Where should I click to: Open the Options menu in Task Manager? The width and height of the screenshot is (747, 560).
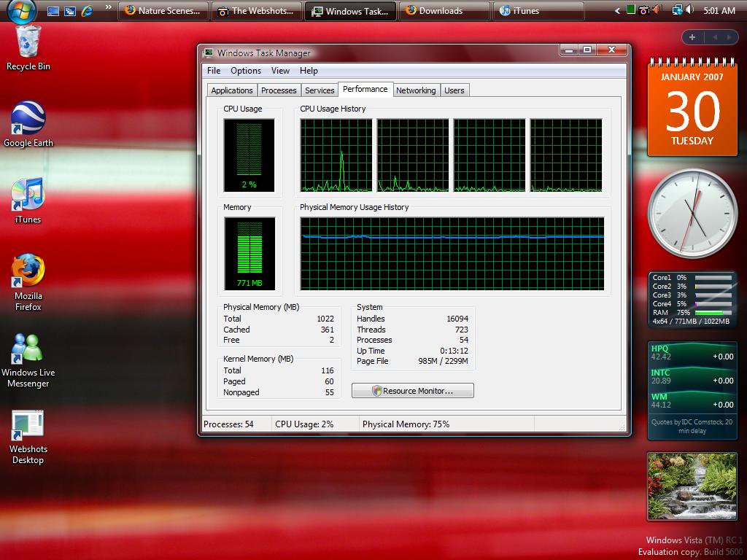(246, 71)
